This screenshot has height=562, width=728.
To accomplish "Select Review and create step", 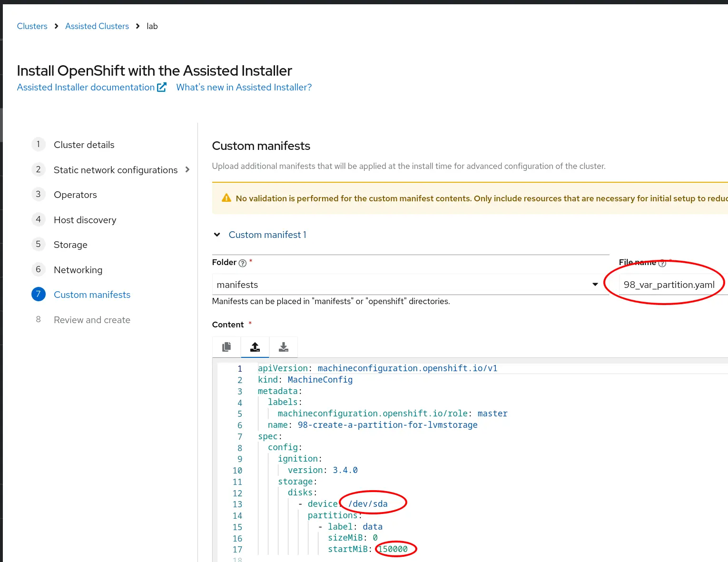I will coord(92,320).
